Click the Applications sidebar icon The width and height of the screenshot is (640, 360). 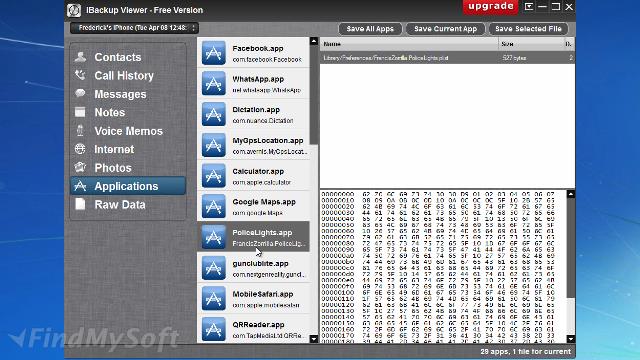[80, 186]
